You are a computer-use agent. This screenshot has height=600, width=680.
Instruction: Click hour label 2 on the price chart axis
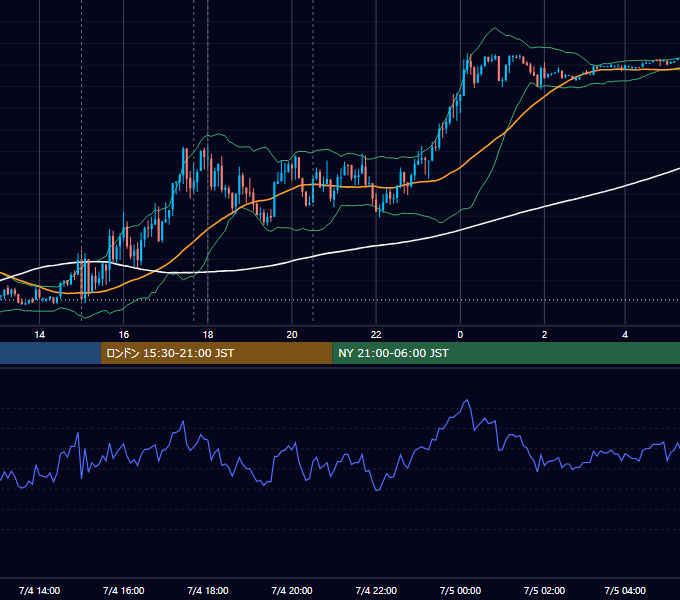[x=544, y=335]
